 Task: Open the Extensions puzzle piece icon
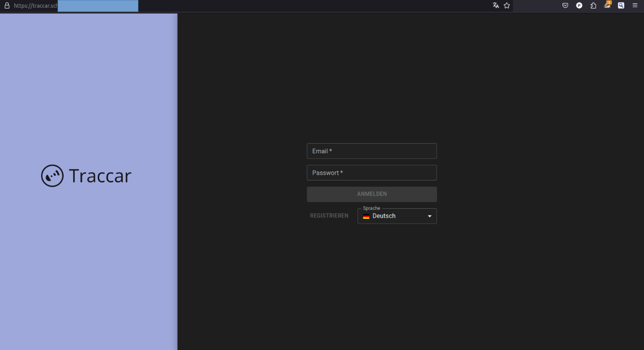point(593,6)
